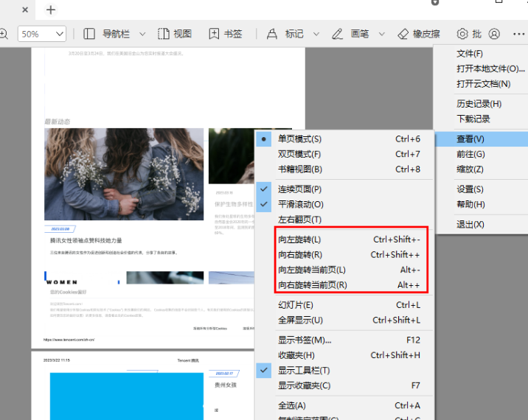Choose 向左旋转当前页(L) item
528x420 pixels.
click(x=344, y=270)
